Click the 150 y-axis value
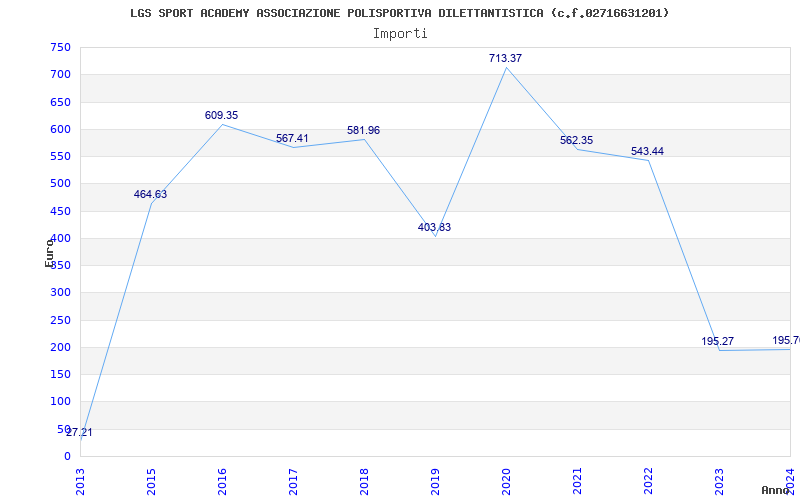This screenshot has height=500, width=800. [60, 374]
